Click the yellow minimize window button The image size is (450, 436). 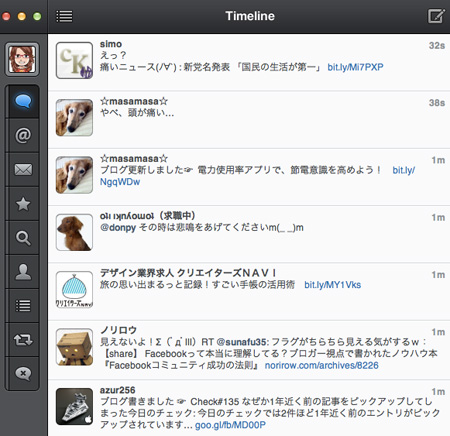coord(22,16)
